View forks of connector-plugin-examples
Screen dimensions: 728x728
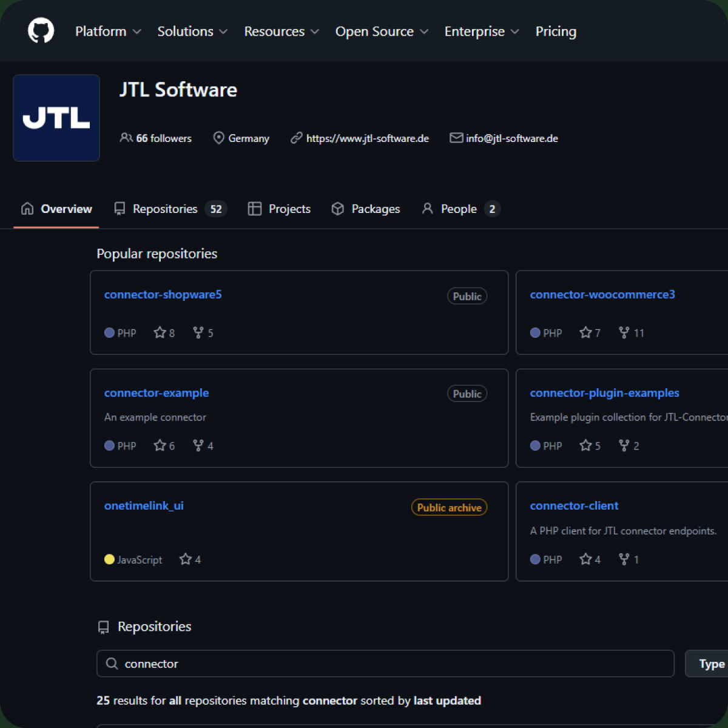629,445
